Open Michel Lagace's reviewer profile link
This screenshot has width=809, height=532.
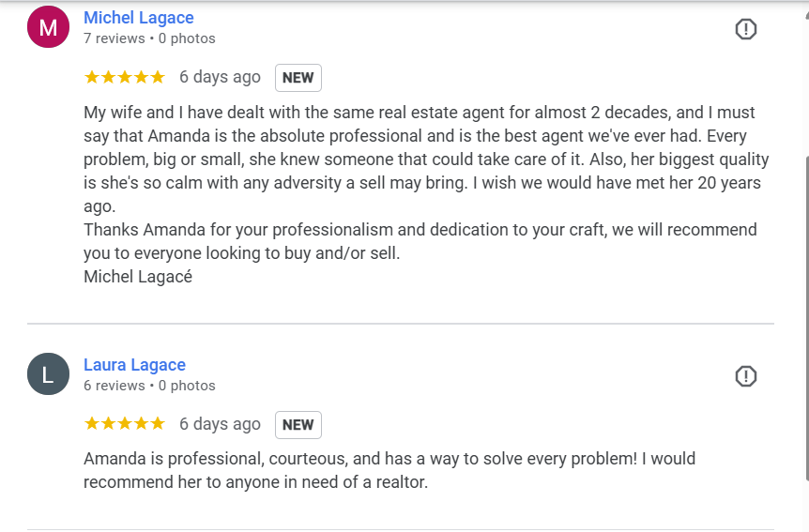pos(139,18)
